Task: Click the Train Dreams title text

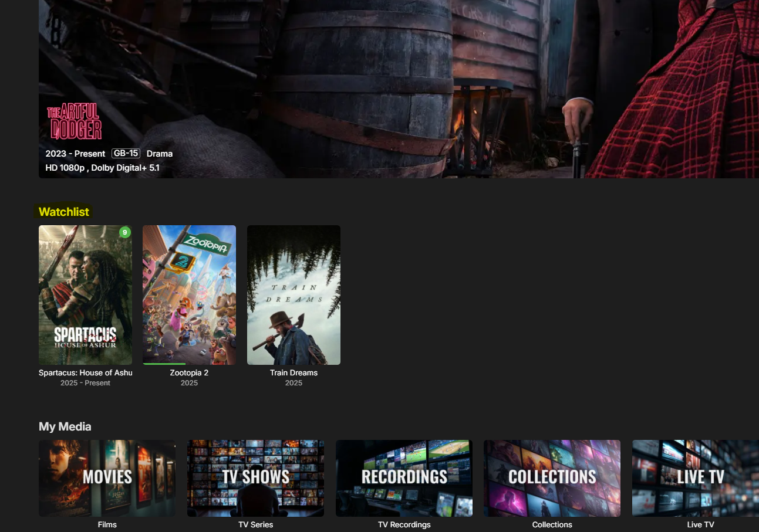Action: coord(294,372)
